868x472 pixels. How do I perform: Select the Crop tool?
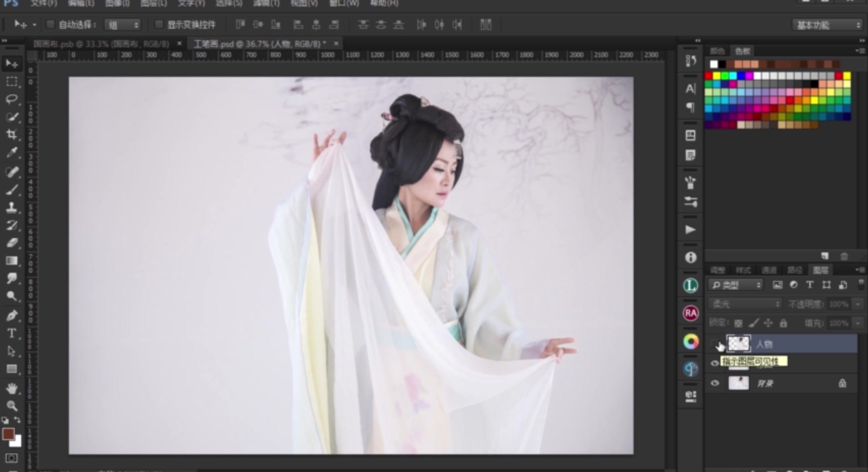click(x=12, y=134)
